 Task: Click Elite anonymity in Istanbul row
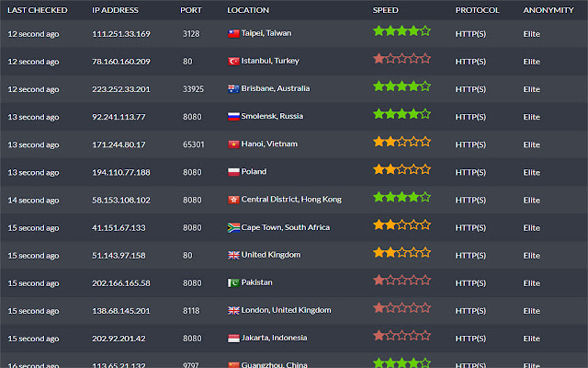(x=532, y=62)
